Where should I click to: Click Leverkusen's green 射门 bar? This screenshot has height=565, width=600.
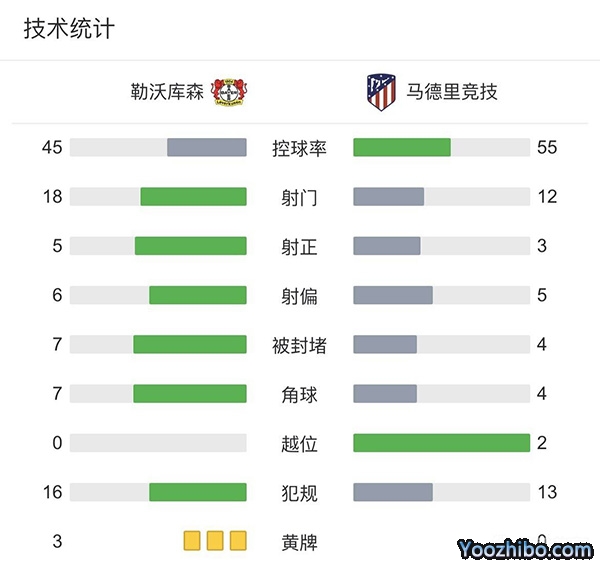point(193,197)
